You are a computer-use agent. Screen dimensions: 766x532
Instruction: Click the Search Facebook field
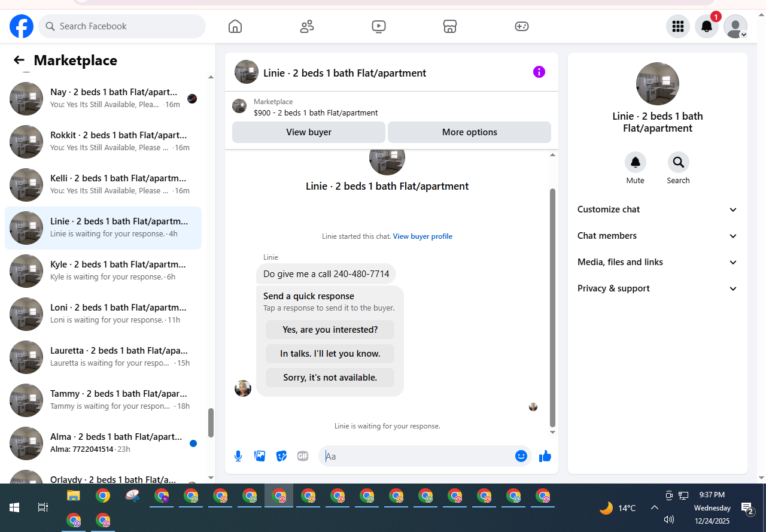point(122,26)
